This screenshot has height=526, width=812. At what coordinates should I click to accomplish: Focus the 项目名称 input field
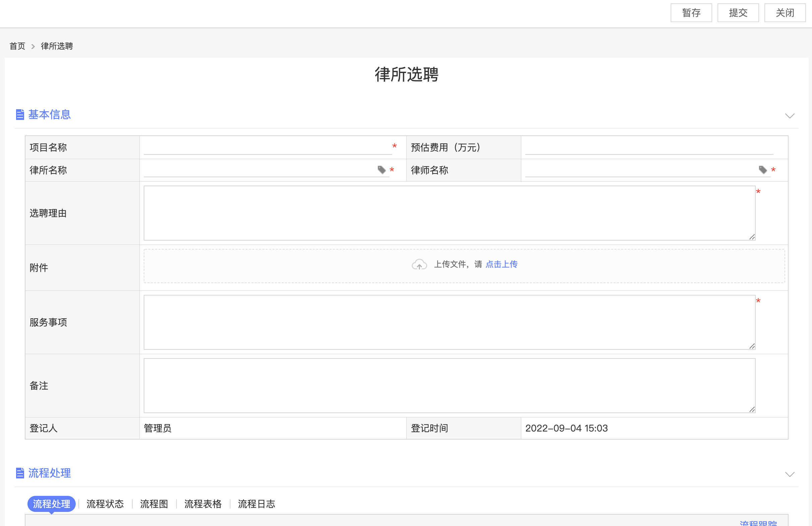click(x=267, y=147)
